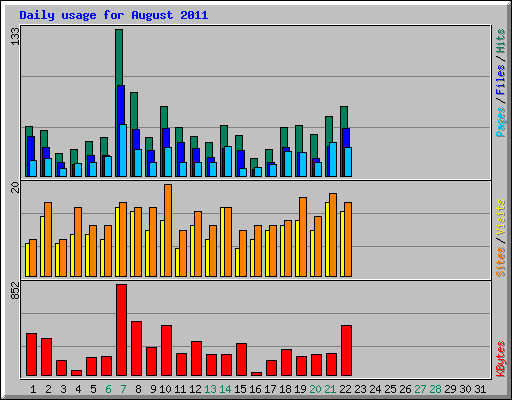Click the red KBytes bar for day 22
Image resolution: width=512 pixels, height=400 pixels.
coord(347,350)
